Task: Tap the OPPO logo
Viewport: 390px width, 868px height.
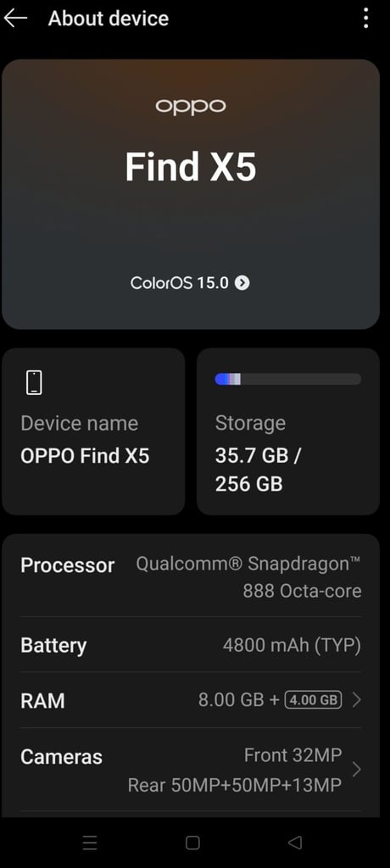Action: tap(191, 106)
